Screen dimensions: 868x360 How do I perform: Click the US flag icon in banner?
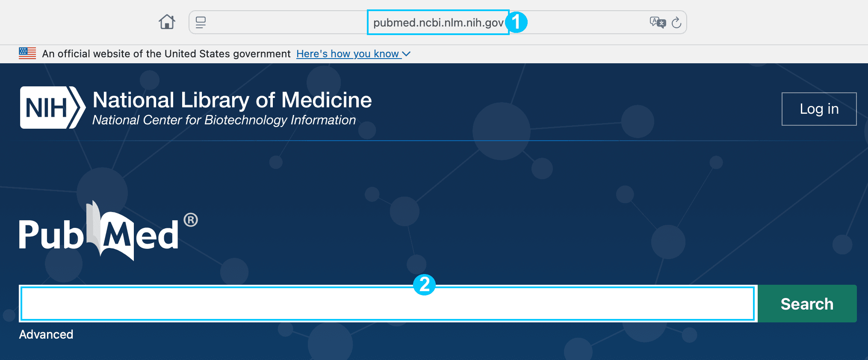(27, 53)
